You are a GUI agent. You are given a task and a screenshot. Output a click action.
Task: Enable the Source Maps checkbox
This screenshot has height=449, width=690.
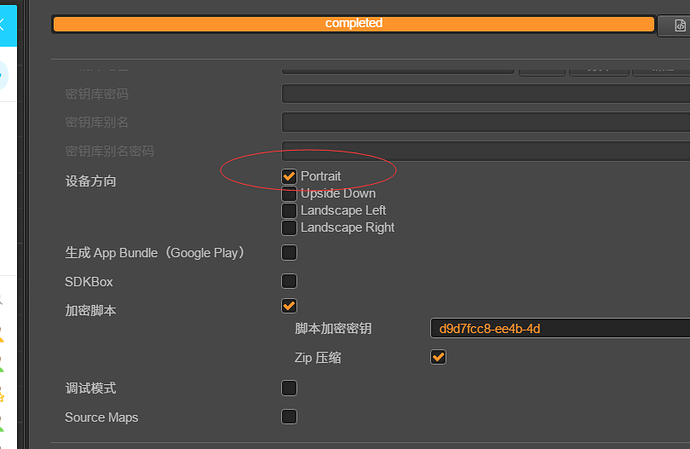click(x=289, y=417)
